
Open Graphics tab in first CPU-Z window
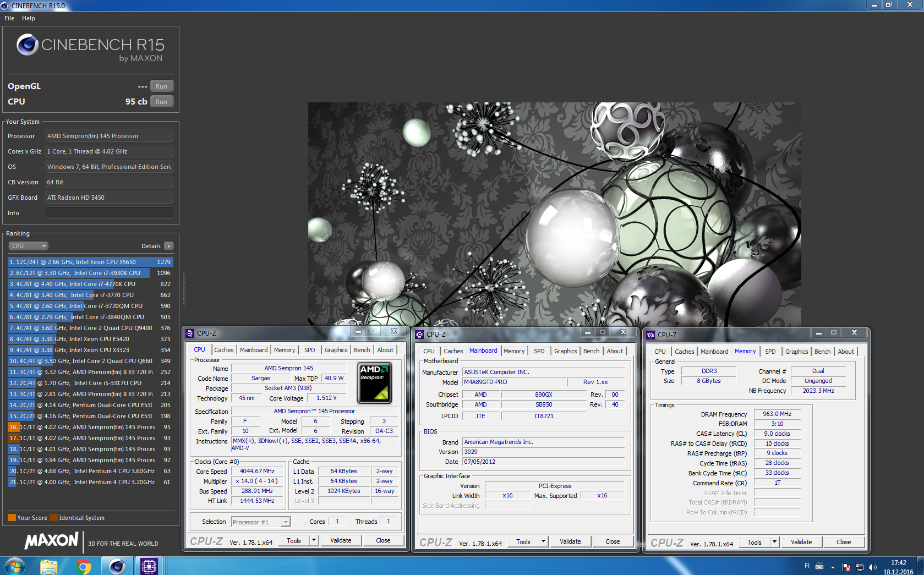[x=336, y=350]
